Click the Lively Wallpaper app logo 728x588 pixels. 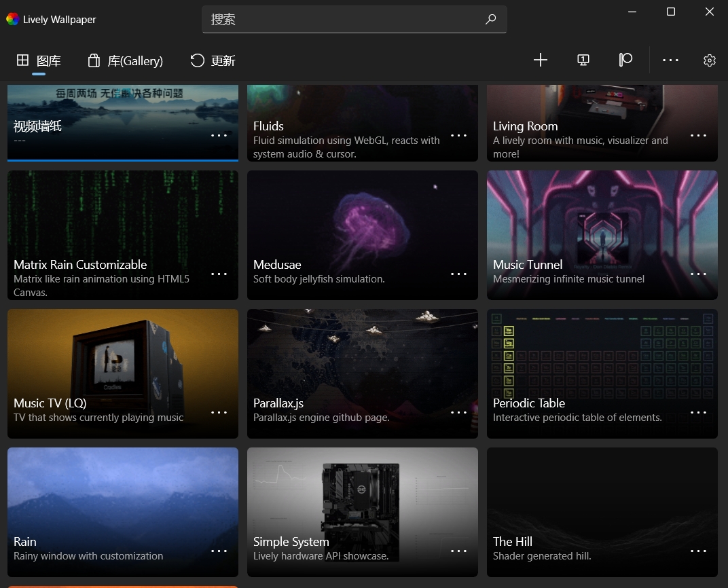[12, 19]
